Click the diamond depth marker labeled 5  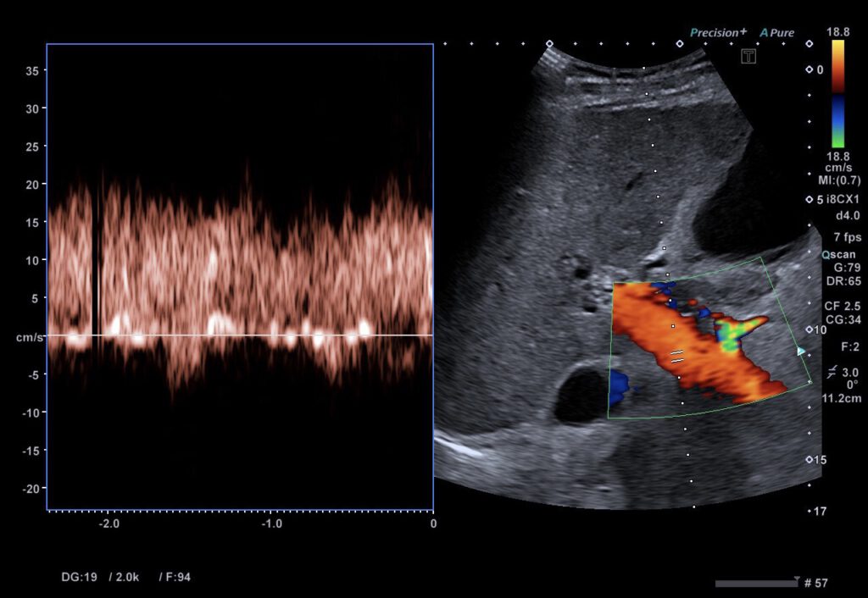tap(809, 200)
